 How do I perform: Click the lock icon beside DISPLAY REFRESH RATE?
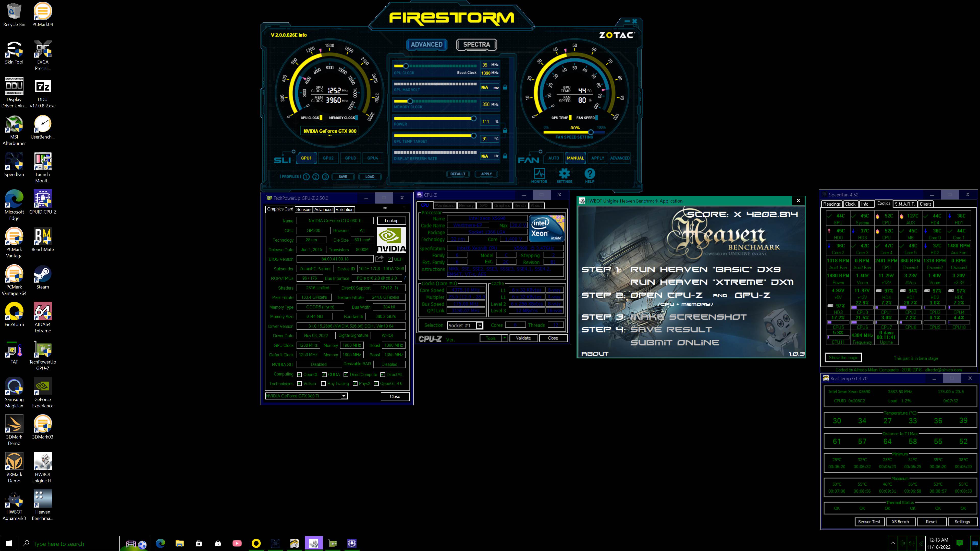[x=505, y=156]
